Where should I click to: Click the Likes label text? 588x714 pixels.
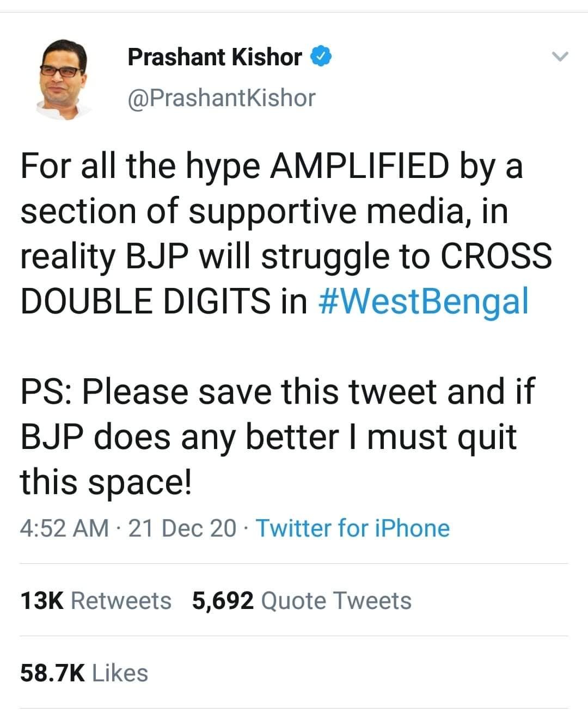pyautogui.click(x=120, y=673)
